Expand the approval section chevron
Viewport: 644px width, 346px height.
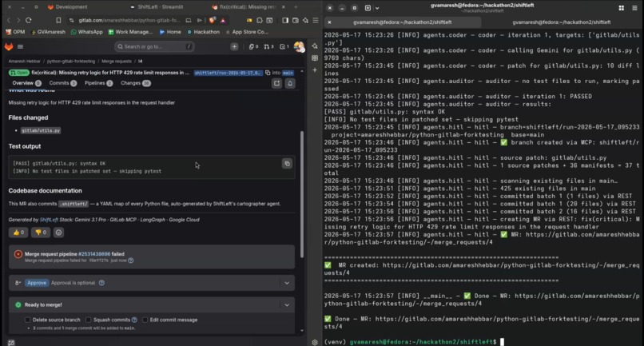(x=287, y=283)
